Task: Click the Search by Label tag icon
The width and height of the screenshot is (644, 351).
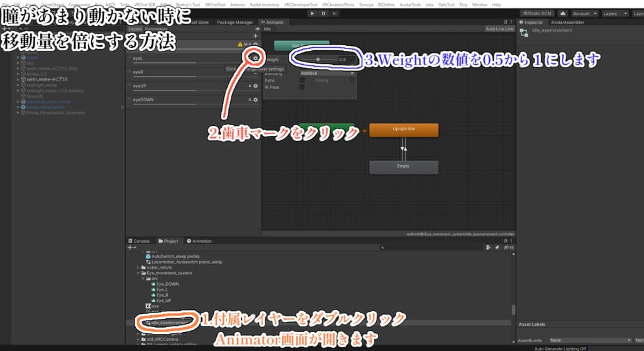Action: 497,247
